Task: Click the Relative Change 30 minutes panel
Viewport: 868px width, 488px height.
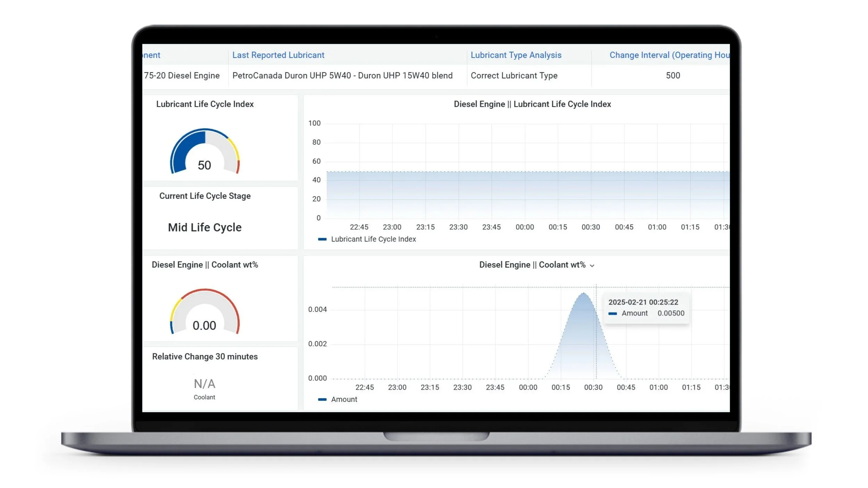Action: (205, 356)
